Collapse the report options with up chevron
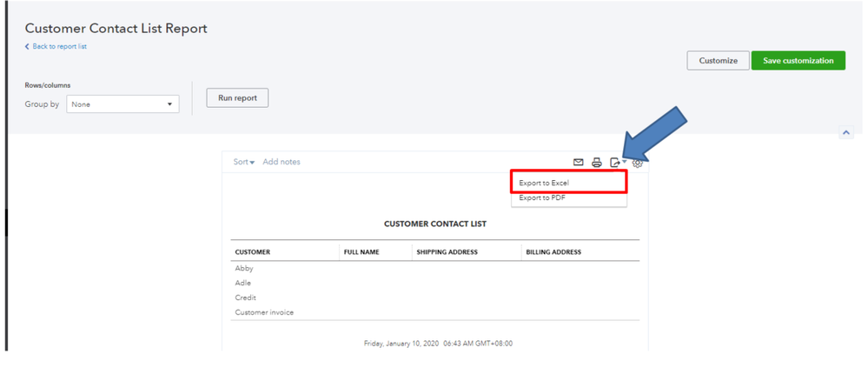 [846, 132]
